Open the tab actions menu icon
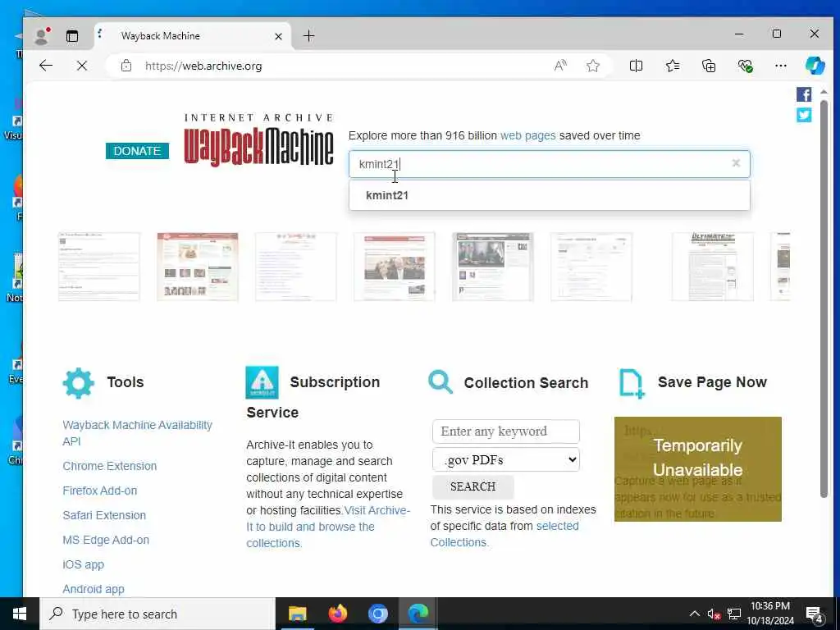The width and height of the screenshot is (840, 630). (72, 36)
